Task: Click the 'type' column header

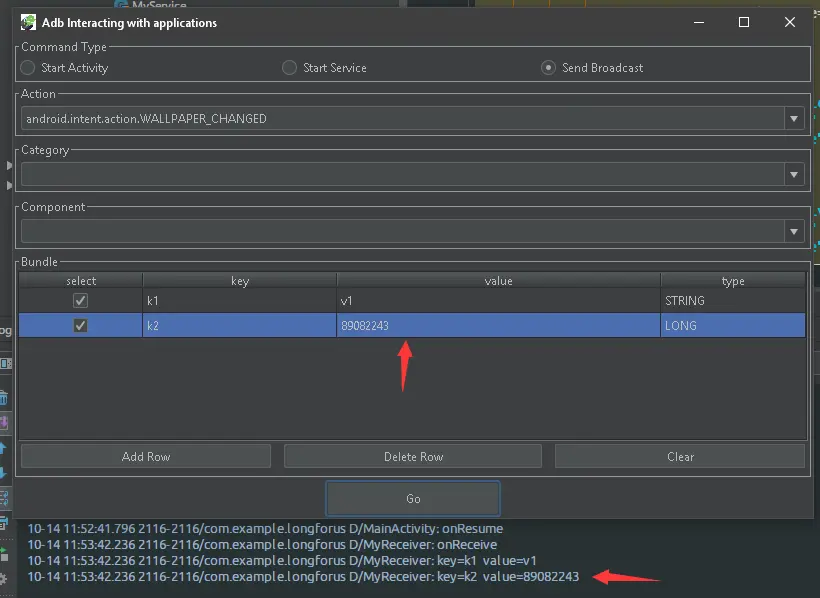Action: tap(733, 280)
